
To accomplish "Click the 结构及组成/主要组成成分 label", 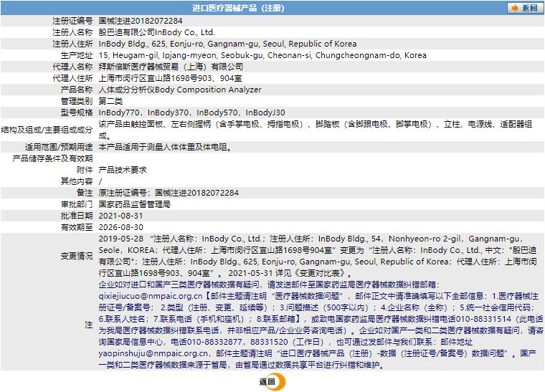I will pyautogui.click(x=47, y=130).
